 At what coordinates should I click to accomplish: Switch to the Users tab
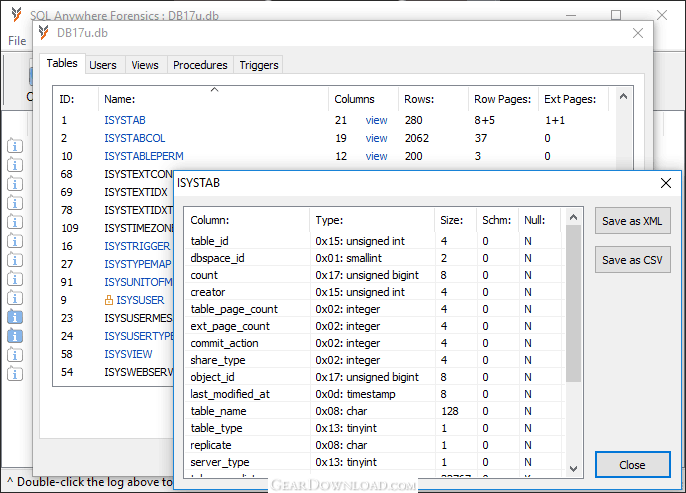click(x=103, y=65)
